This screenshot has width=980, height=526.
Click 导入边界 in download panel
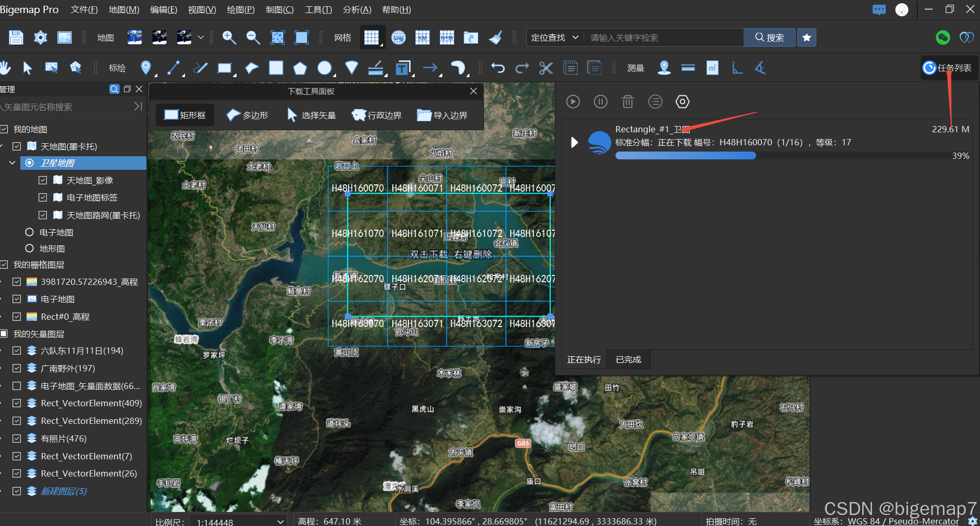[x=442, y=115]
